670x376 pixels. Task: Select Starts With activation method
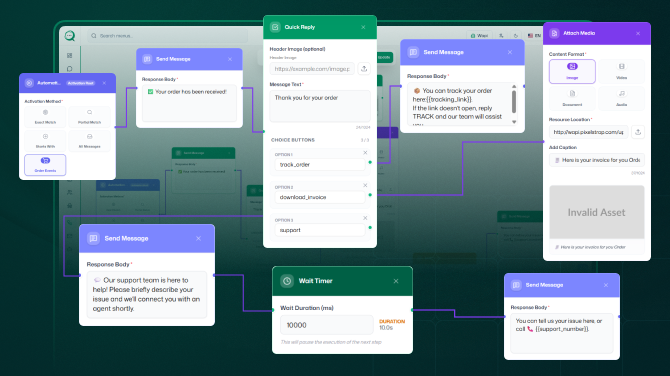point(45,141)
